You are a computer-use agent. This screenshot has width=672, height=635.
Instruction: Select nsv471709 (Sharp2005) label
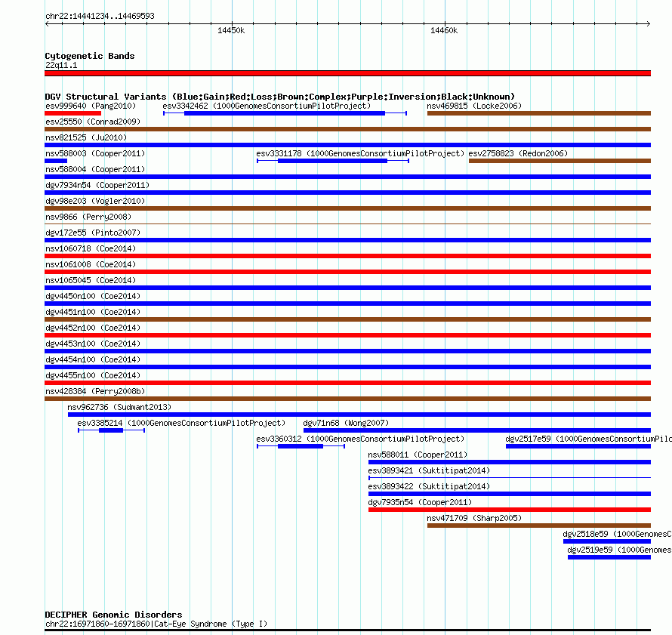point(474,518)
